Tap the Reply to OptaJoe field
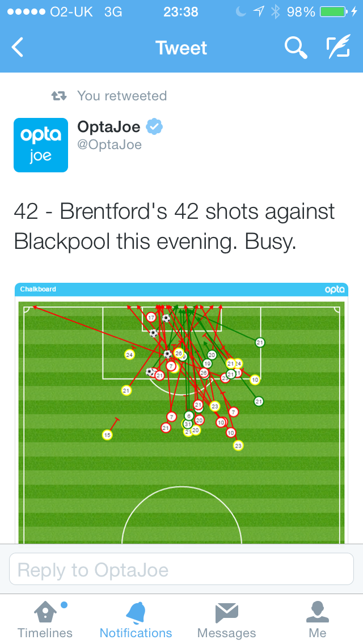 181,569
